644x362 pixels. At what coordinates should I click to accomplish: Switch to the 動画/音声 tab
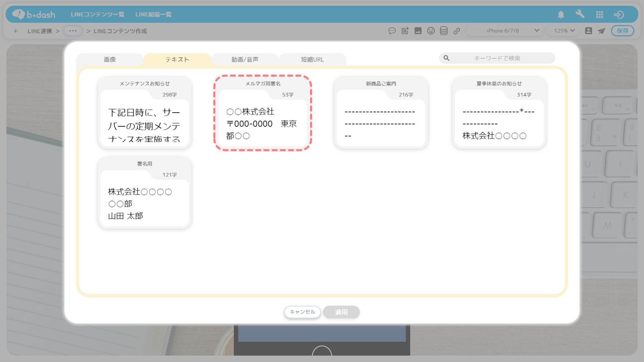pyautogui.click(x=245, y=60)
